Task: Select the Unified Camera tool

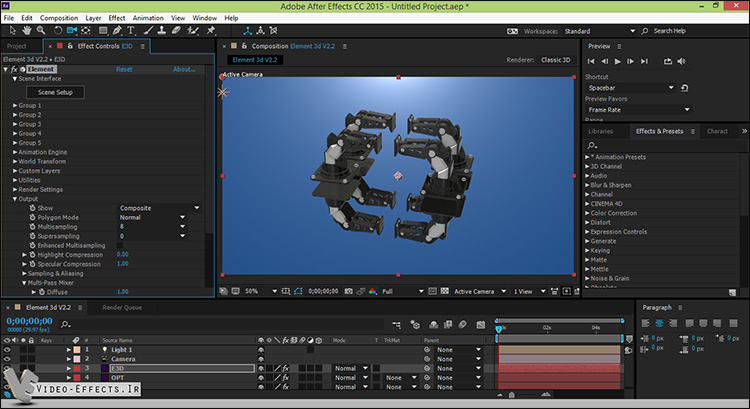Action: coord(72,31)
